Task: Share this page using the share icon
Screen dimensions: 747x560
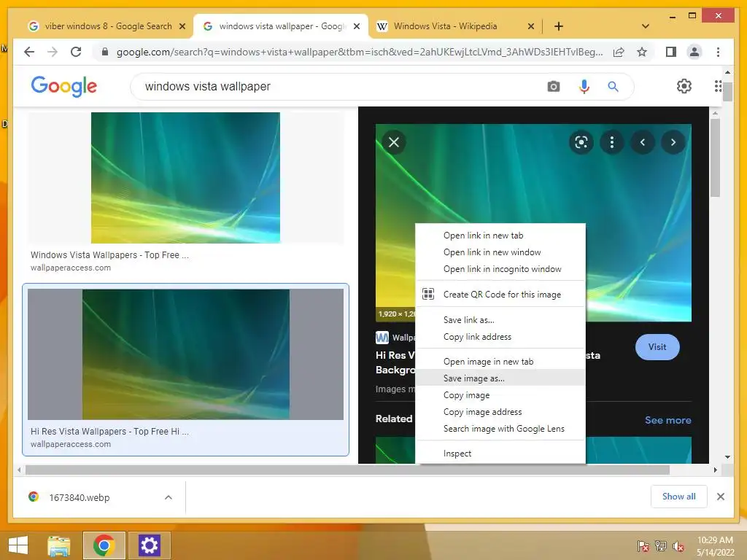Action: (619, 52)
